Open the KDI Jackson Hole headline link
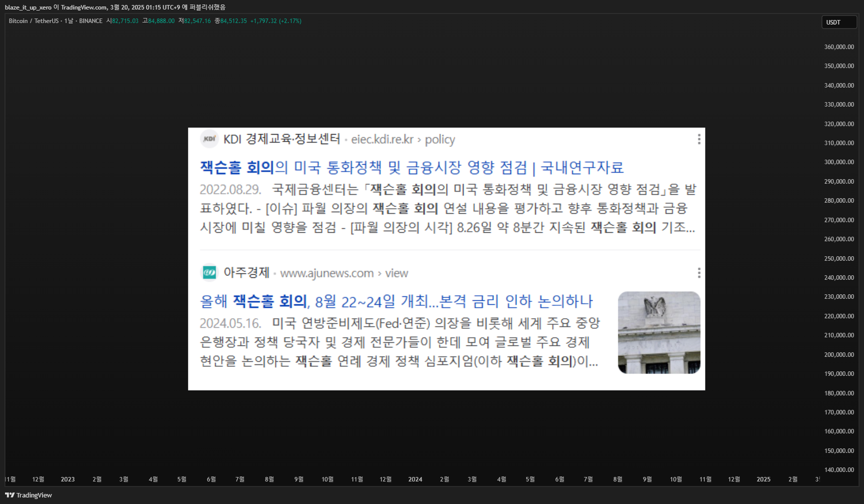This screenshot has height=504, width=864. coord(411,167)
